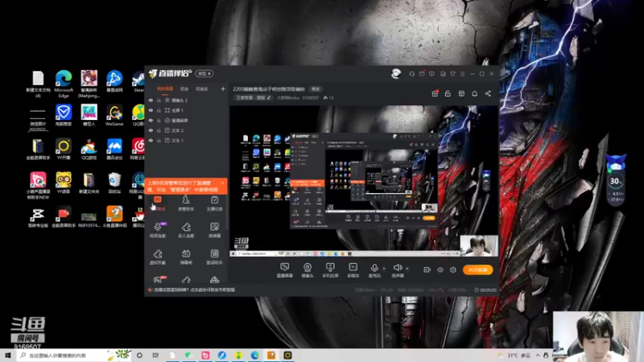The image size is (644, 362).
Task: Edit the 王者荣耀 category tag
Action: pyautogui.click(x=254, y=97)
